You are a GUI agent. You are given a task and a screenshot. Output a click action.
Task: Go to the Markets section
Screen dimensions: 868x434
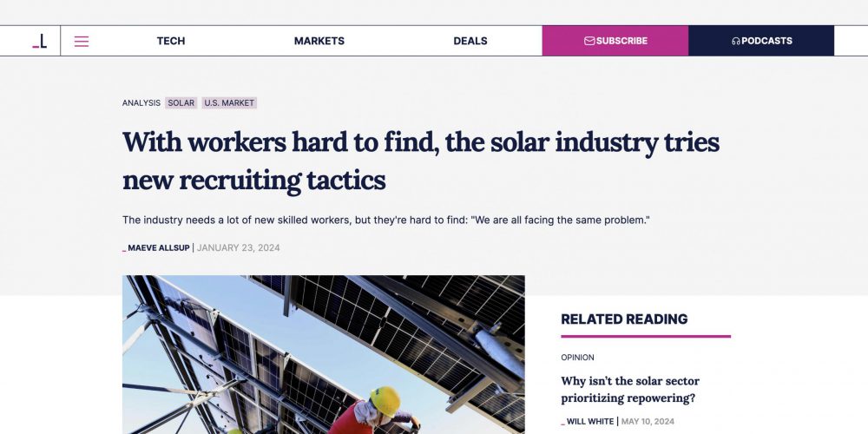pos(319,41)
